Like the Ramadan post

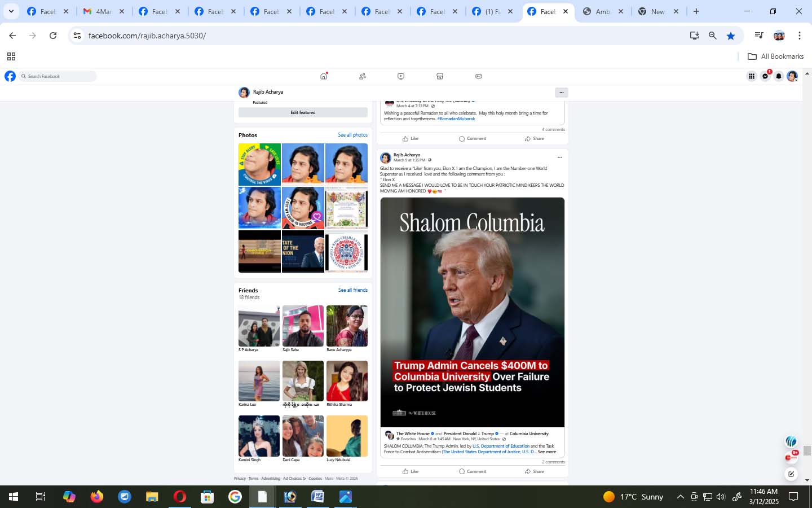pyautogui.click(x=411, y=138)
